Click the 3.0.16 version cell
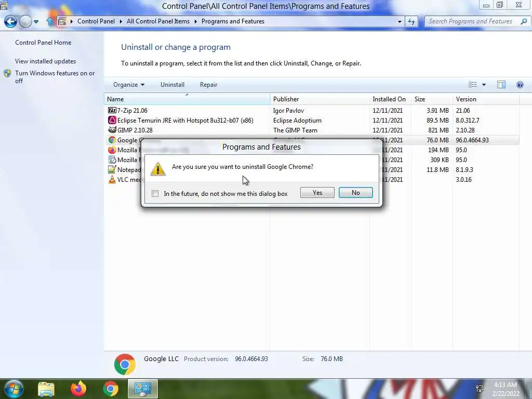The height and width of the screenshot is (399, 532). tap(463, 179)
